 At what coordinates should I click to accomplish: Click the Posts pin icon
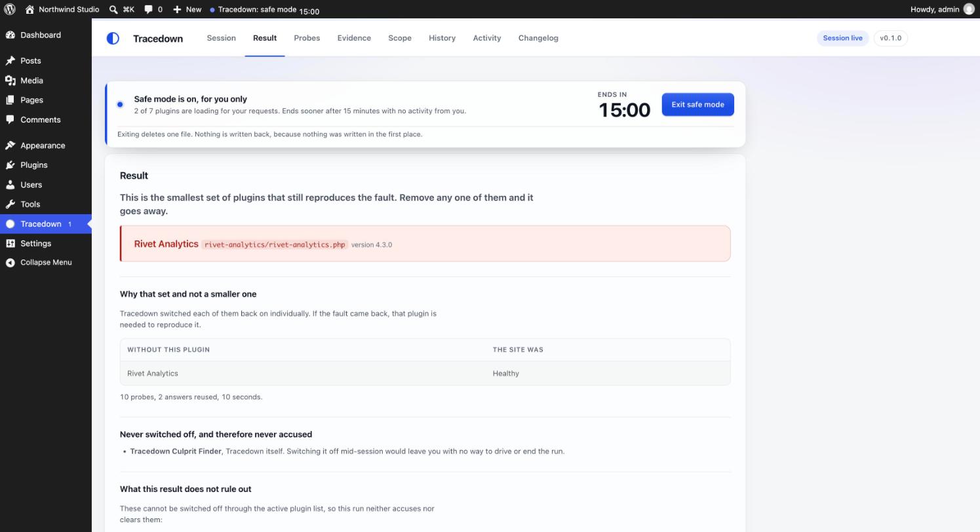[x=10, y=60]
